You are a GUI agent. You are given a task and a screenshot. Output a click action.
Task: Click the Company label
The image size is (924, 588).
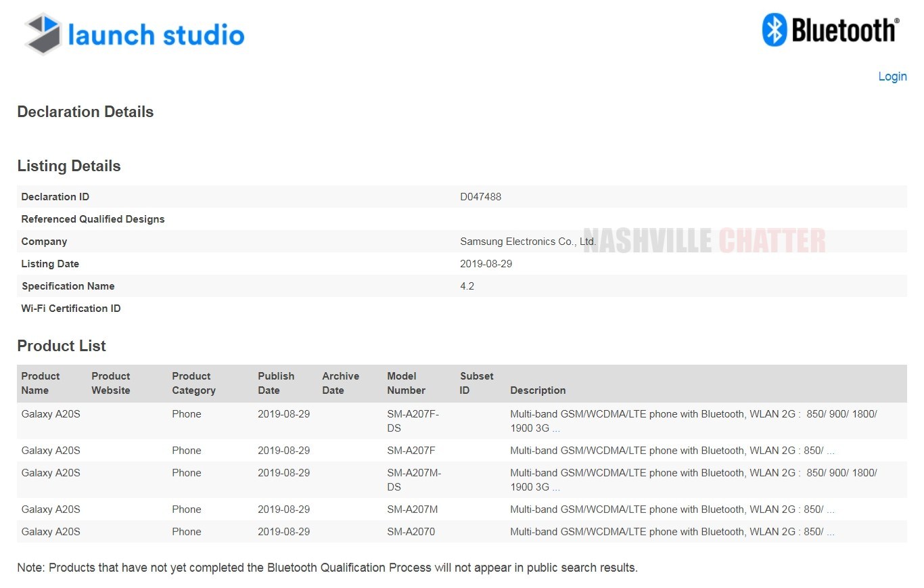click(44, 242)
